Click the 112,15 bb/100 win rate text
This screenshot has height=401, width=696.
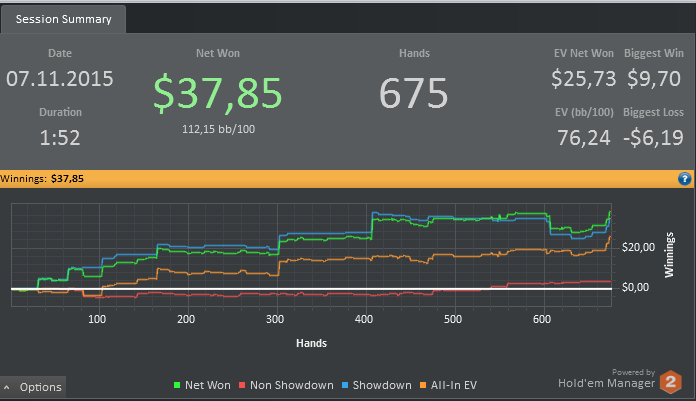pyautogui.click(x=218, y=129)
